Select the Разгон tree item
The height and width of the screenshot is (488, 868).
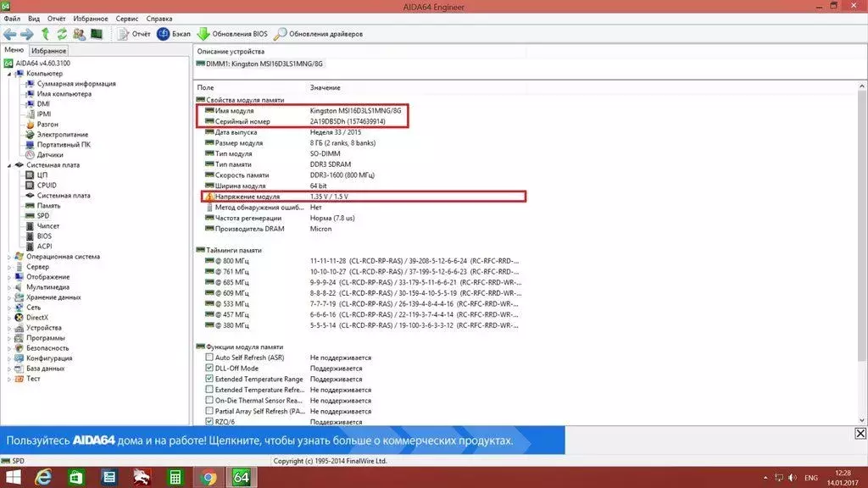[47, 125]
